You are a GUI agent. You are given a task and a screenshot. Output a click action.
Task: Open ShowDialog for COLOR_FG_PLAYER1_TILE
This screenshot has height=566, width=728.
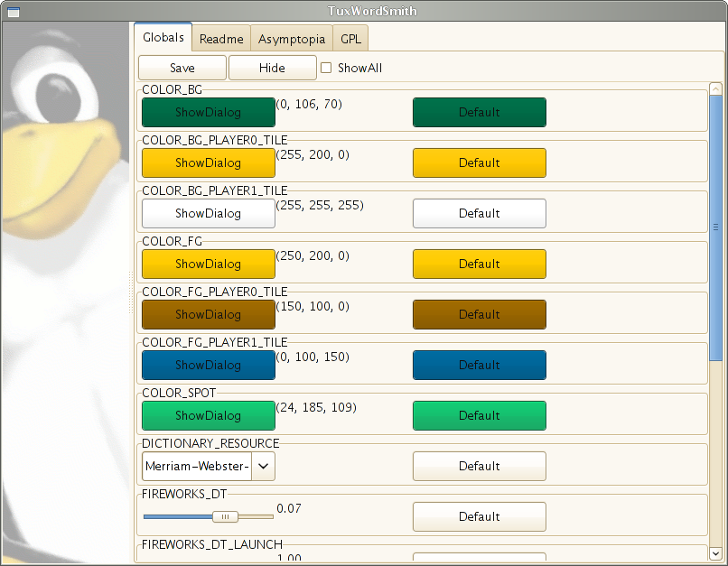coord(208,365)
